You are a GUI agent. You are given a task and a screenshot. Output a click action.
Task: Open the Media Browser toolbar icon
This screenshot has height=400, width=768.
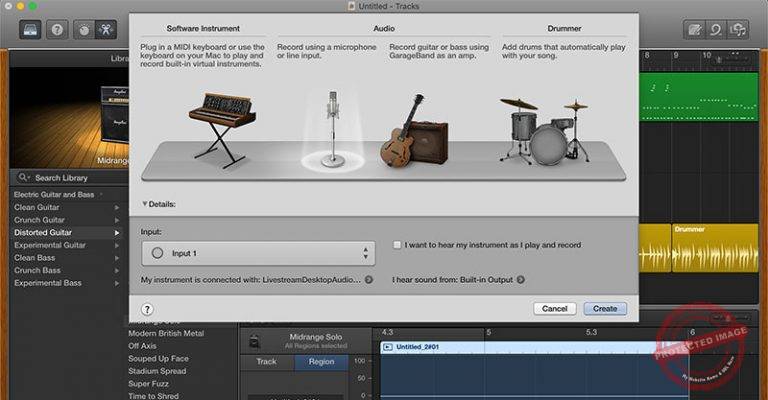738,30
